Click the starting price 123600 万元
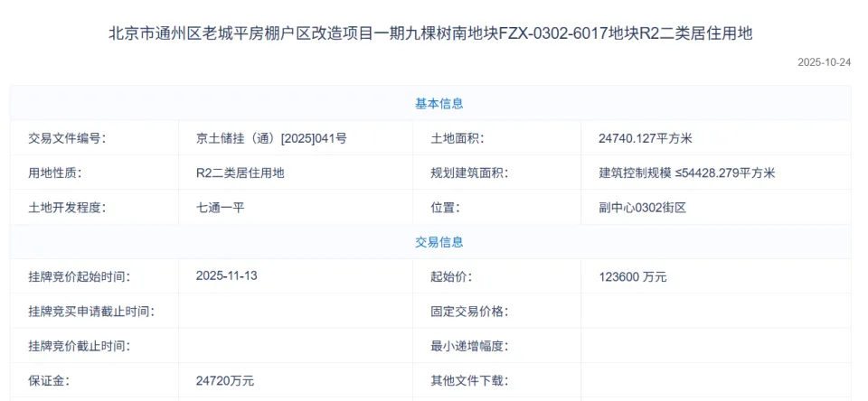 (x=632, y=276)
